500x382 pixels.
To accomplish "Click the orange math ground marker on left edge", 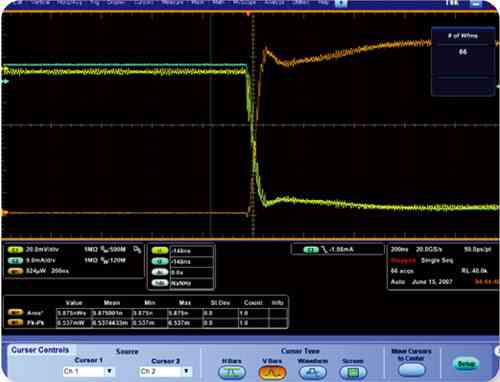I will (4, 212).
